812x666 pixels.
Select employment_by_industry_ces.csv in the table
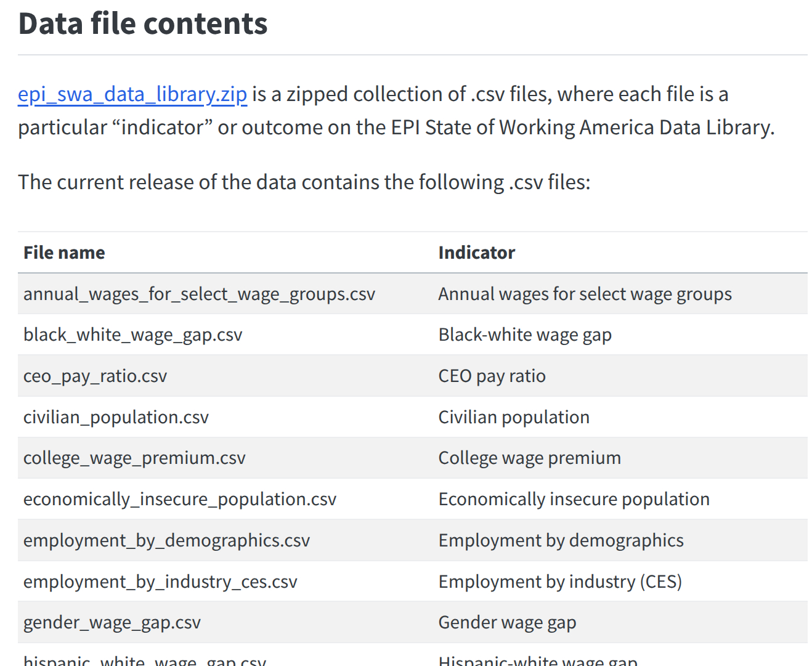160,582
